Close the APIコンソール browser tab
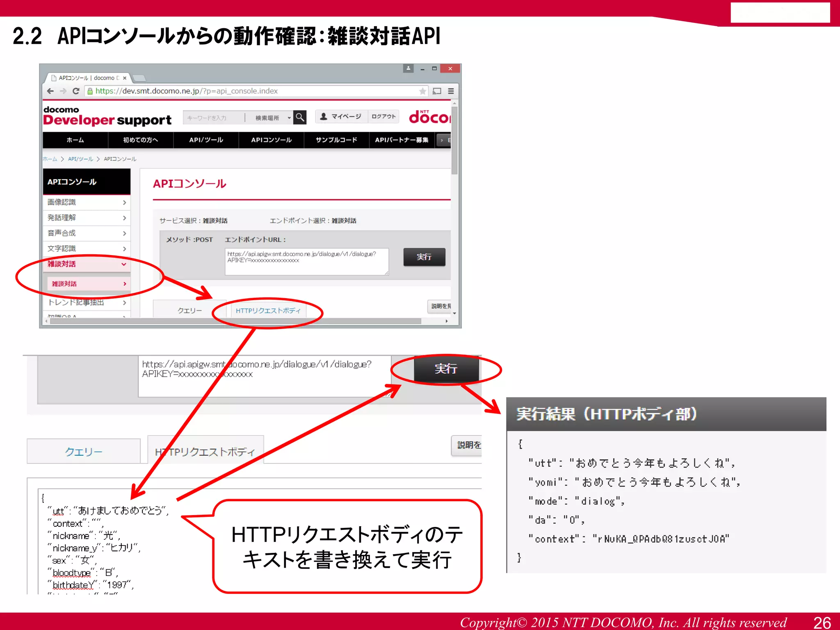The width and height of the screenshot is (840, 630). (x=125, y=78)
